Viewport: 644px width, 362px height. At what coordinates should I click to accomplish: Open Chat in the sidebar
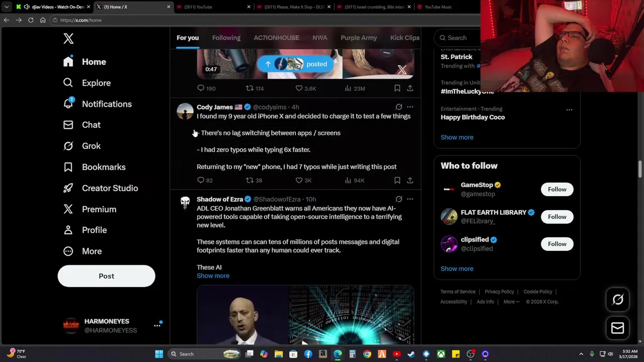click(x=82, y=125)
